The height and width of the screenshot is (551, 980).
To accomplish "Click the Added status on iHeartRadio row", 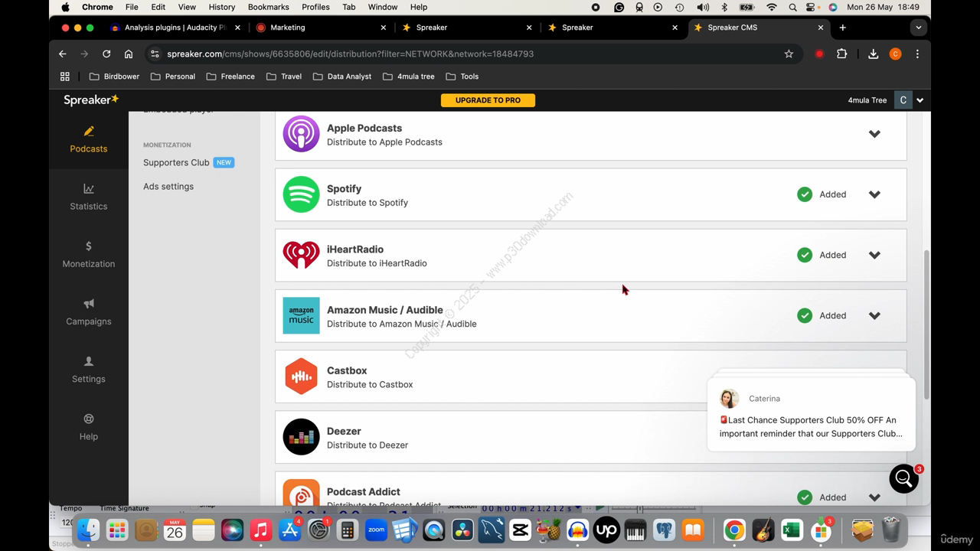I will click(822, 255).
